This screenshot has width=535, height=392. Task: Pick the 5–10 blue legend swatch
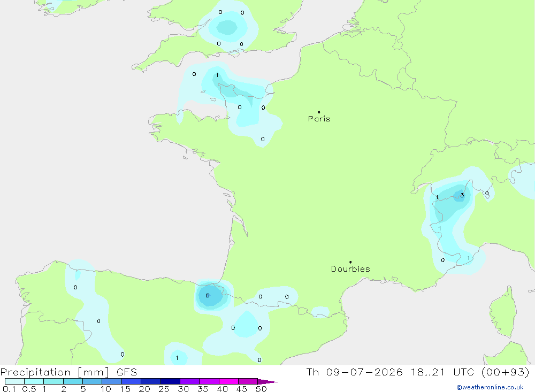point(92,381)
